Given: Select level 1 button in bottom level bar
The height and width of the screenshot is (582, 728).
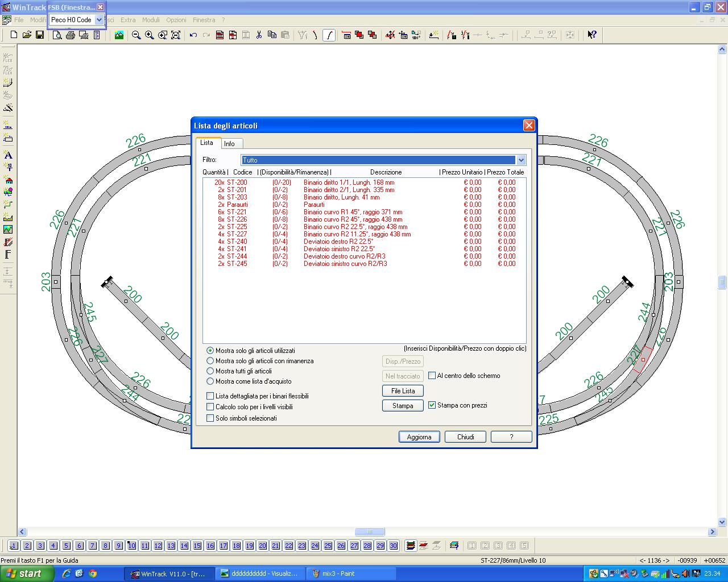Looking at the screenshot, I should click(14, 546).
